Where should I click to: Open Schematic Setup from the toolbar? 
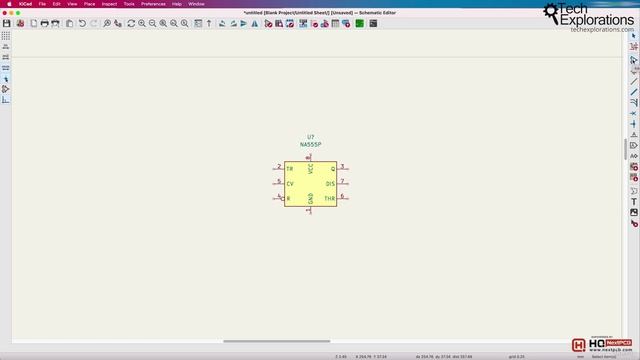(20, 23)
